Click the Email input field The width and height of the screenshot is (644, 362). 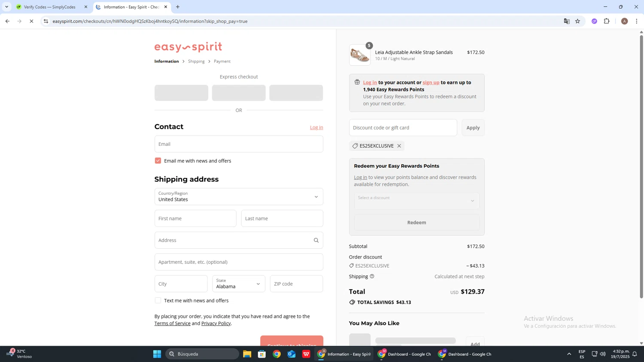tap(239, 144)
